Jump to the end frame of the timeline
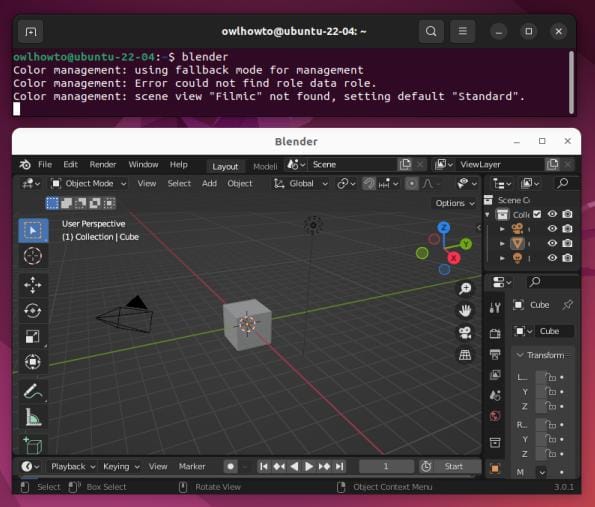Image resolution: width=595 pixels, height=507 pixels. click(340, 466)
